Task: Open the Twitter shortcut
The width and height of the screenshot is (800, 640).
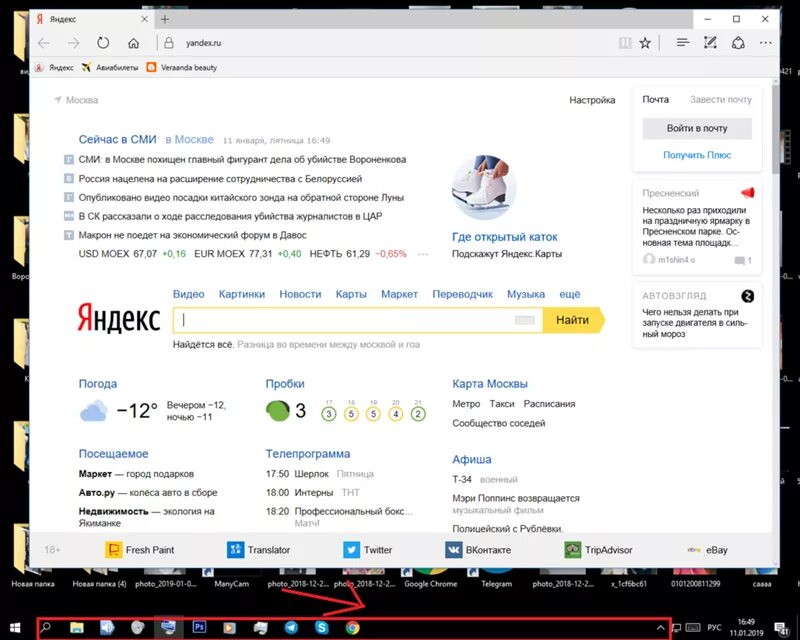Action: [x=367, y=550]
